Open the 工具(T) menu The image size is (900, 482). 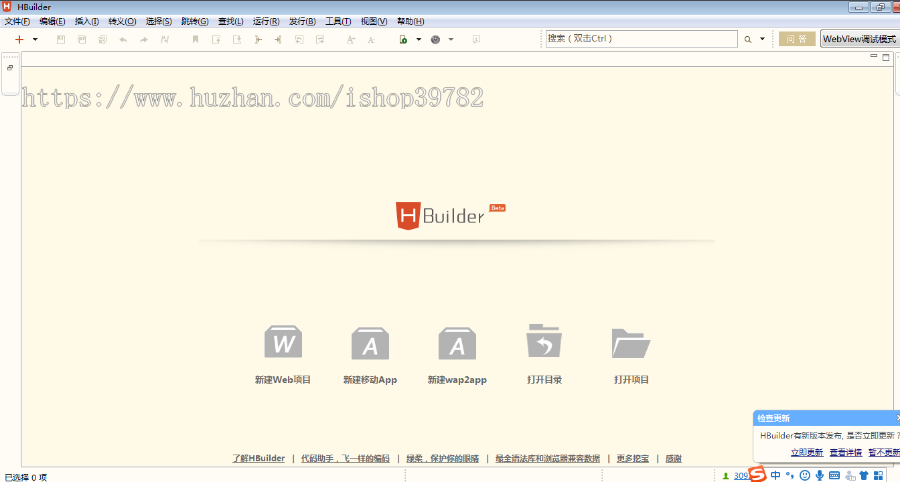coord(338,21)
